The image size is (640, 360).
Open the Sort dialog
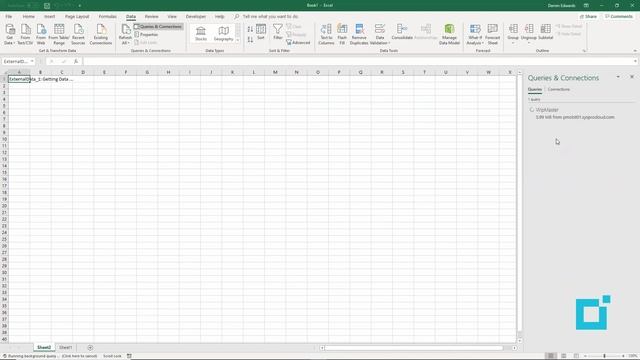(261, 32)
